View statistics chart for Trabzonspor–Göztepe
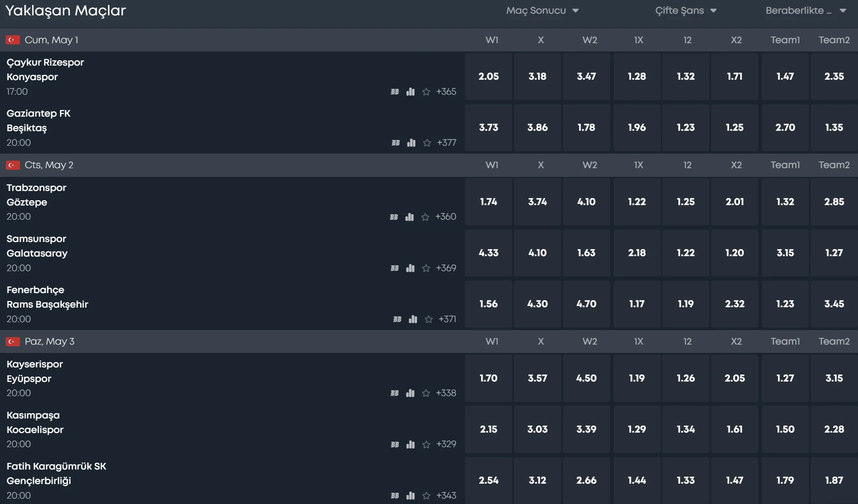Screen dimensions: 858x504 [x=410, y=217]
